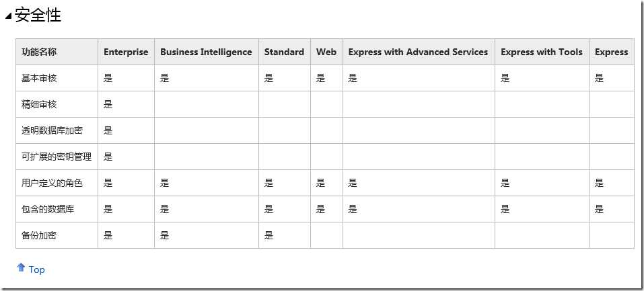The width and height of the screenshot is (644, 291).
Task: Select the 用户定义的角色 row label
Action: tap(52, 183)
